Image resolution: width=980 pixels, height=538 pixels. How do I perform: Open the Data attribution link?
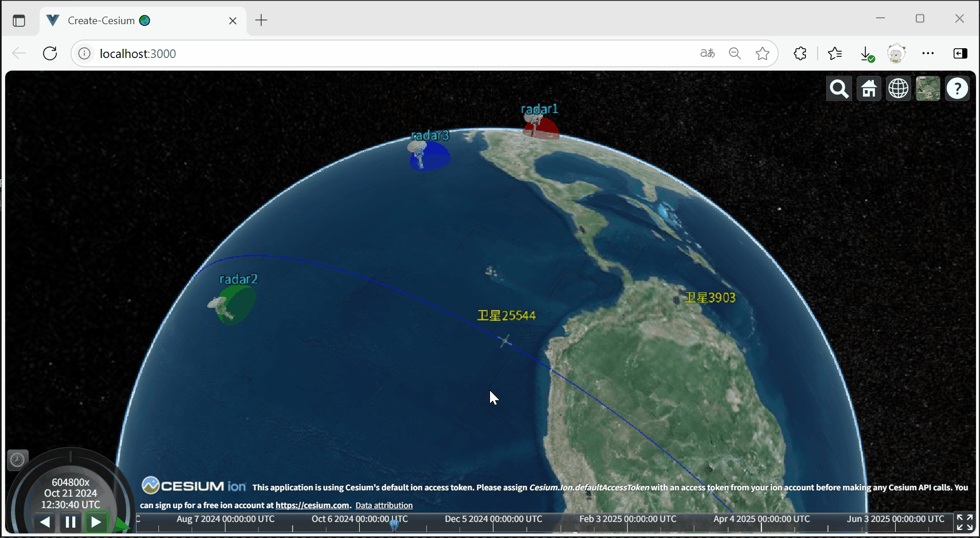click(384, 505)
